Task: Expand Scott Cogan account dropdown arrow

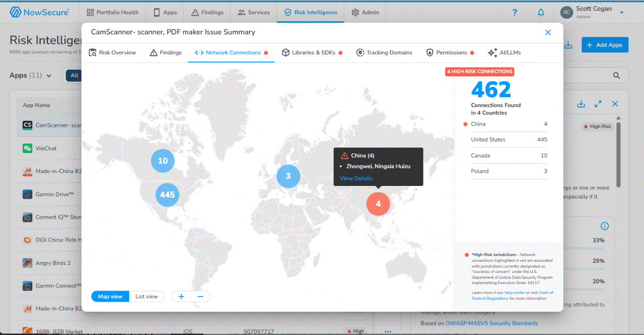Action: pos(622,12)
